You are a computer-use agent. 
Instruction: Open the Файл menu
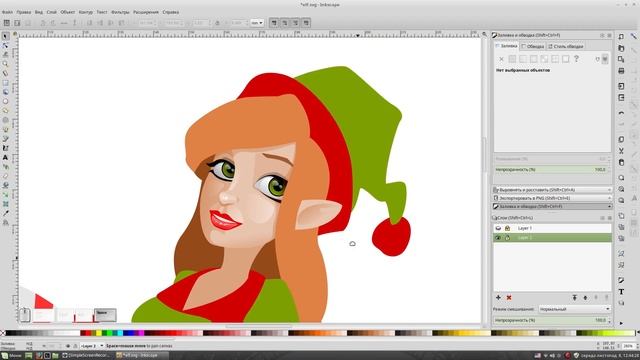(x=7, y=12)
